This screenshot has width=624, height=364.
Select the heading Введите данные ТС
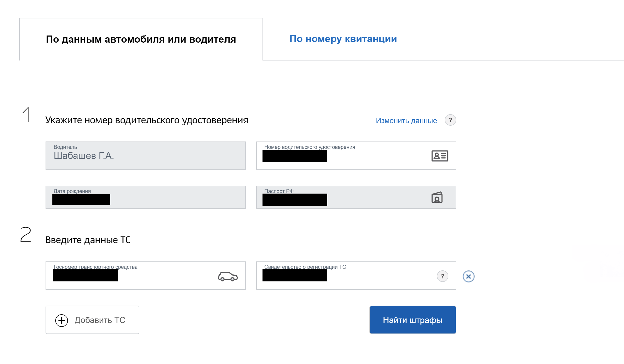[88, 240]
